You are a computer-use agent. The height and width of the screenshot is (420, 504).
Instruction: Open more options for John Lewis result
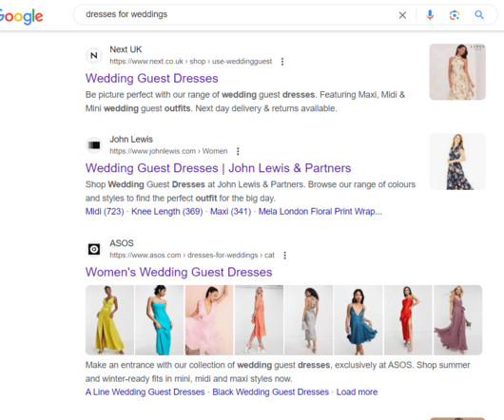tap(238, 151)
